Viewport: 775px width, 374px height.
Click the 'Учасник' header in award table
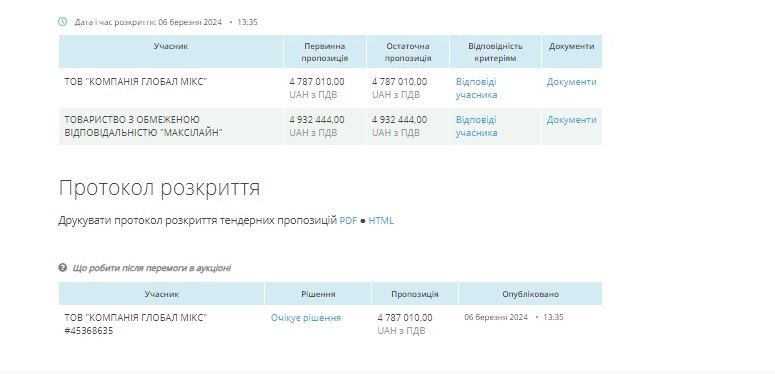click(162, 293)
